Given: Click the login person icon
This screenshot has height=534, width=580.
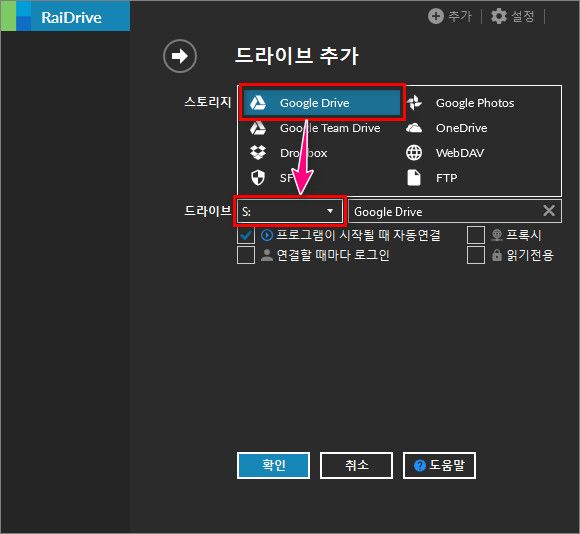Looking at the screenshot, I should point(267,255).
